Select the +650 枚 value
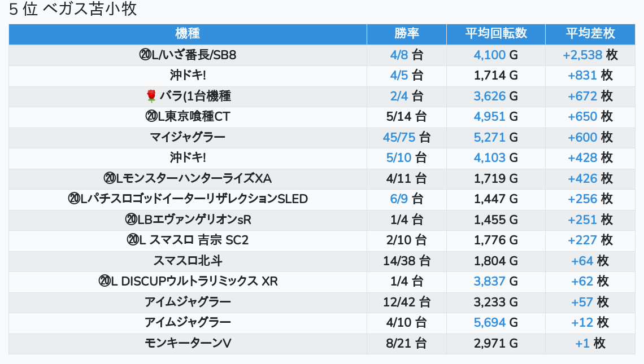Image resolution: width=644 pixels, height=364 pixels. pos(590,117)
